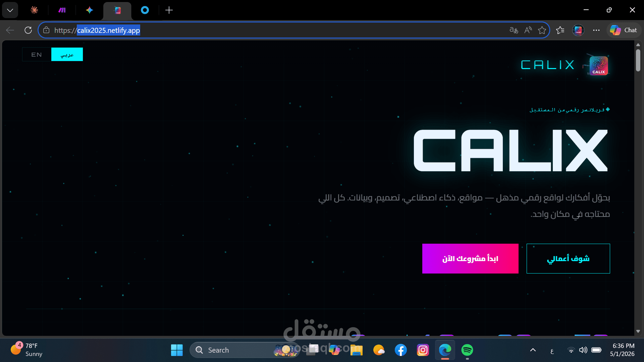This screenshot has height=362, width=644.
Task: Go back to previous page
Action: tap(10, 30)
